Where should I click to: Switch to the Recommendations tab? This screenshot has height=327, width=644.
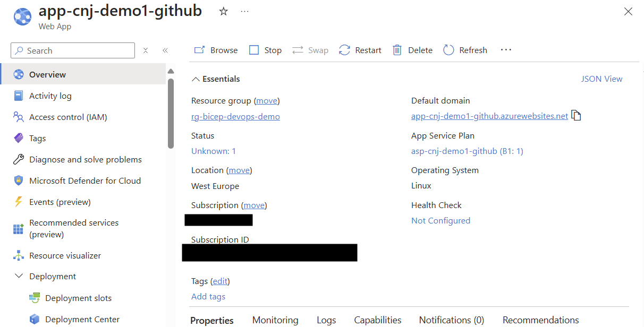(x=541, y=320)
